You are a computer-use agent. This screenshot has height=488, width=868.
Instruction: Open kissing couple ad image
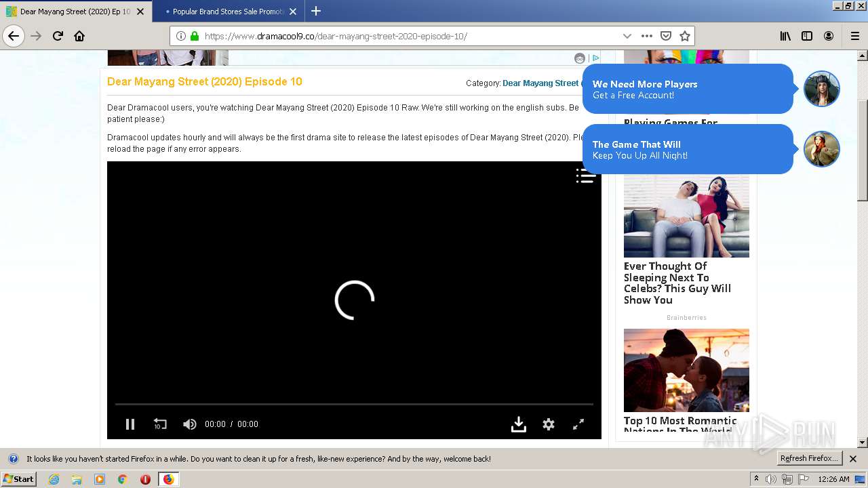click(686, 370)
